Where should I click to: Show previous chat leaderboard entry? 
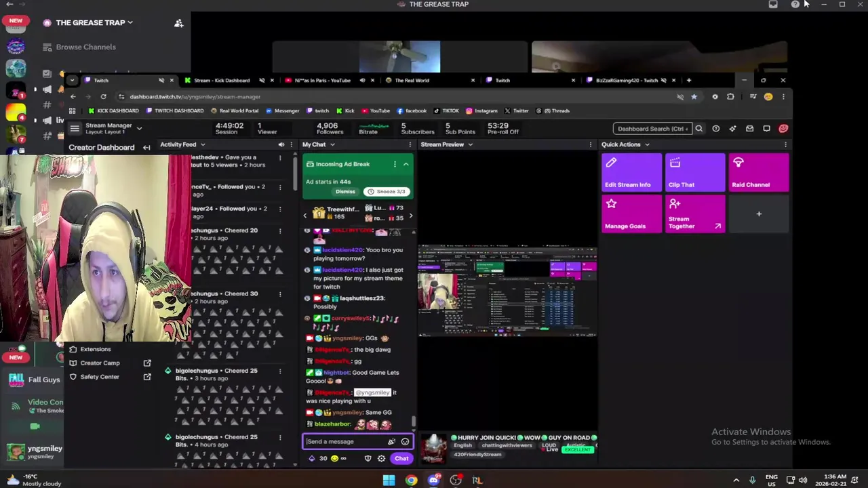[304, 216]
